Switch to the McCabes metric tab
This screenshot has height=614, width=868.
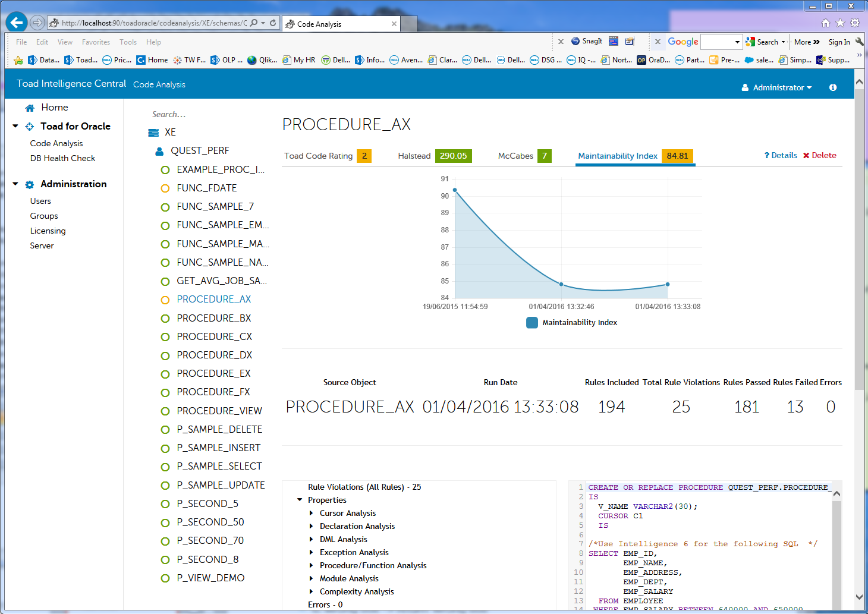pos(525,156)
